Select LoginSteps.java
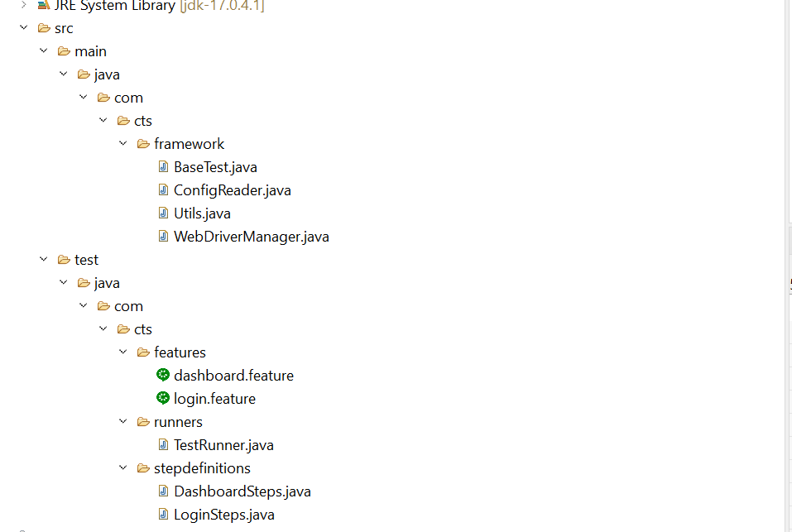Image resolution: width=792 pixels, height=532 pixels. 223,514
